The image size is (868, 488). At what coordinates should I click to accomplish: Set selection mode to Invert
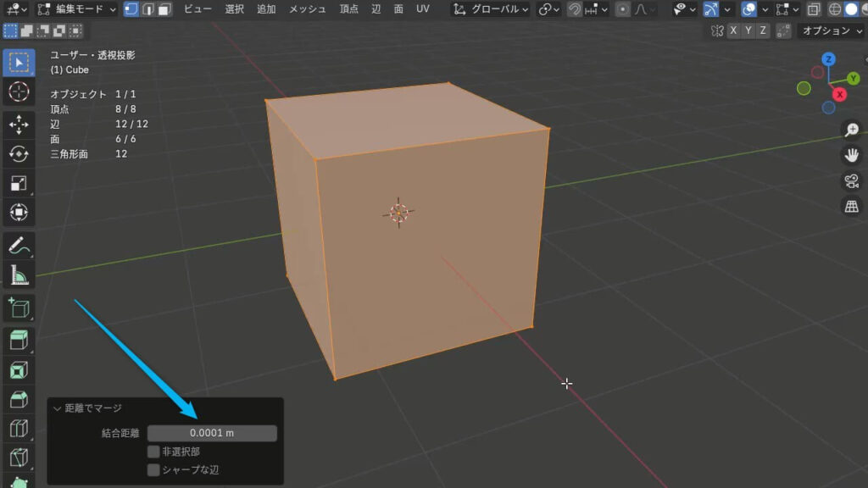[59, 31]
